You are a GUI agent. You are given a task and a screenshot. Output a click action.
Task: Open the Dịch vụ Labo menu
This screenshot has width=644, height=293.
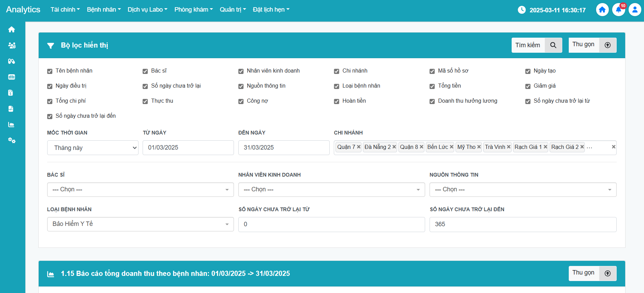click(x=147, y=10)
